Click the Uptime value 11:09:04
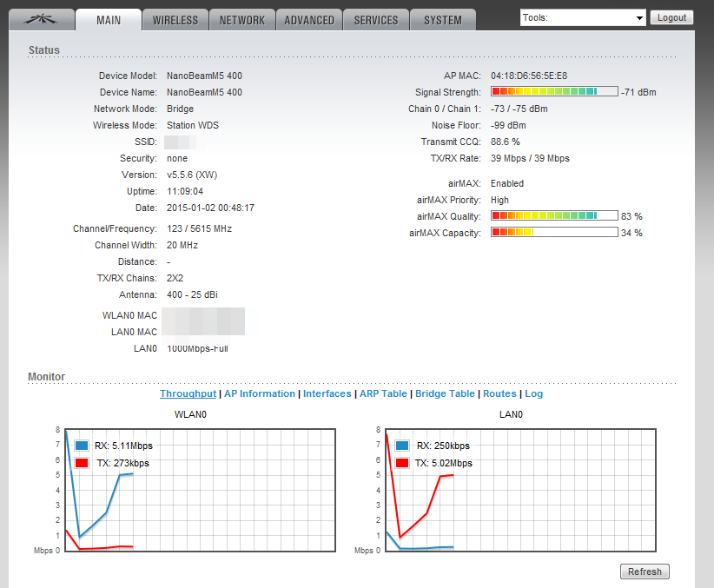Screen dimensions: 714x588 pos(185,191)
